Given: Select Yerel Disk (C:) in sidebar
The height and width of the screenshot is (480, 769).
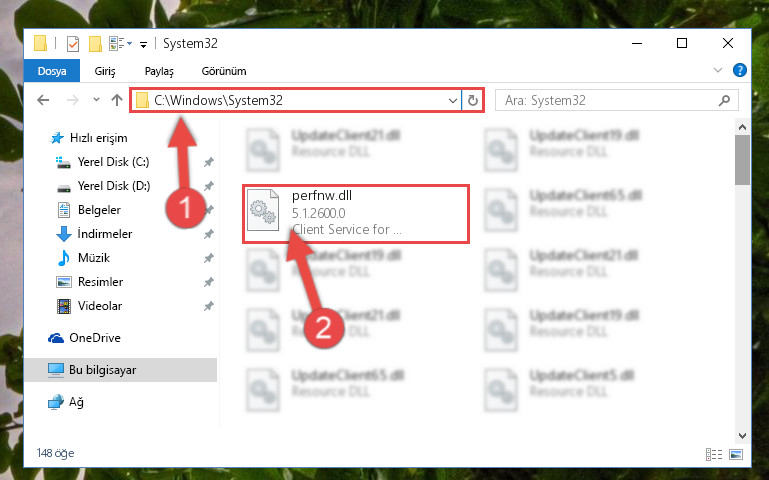Looking at the screenshot, I should click(x=113, y=162).
